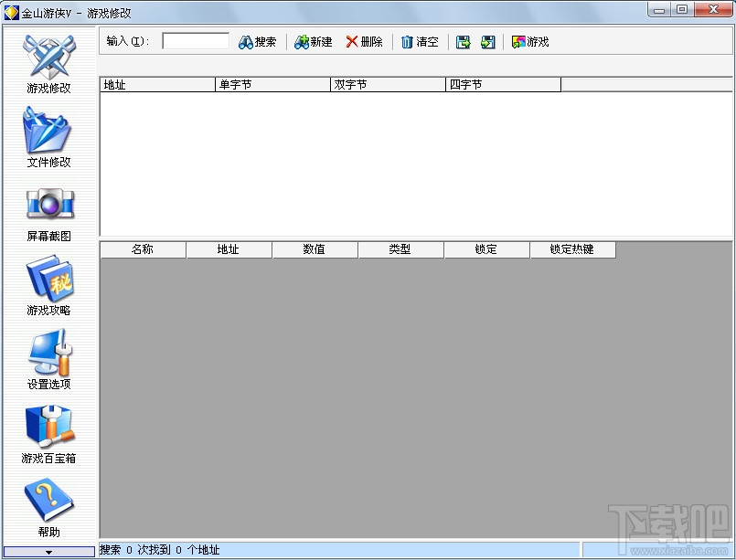Click the 金山游侠 title bar app icon
Viewport: 736px width, 560px height.
click(11, 13)
